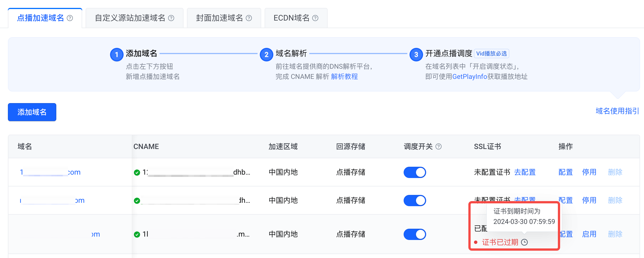Click CNAME value ending .m...
The height and width of the screenshot is (258, 644).
pos(196,234)
